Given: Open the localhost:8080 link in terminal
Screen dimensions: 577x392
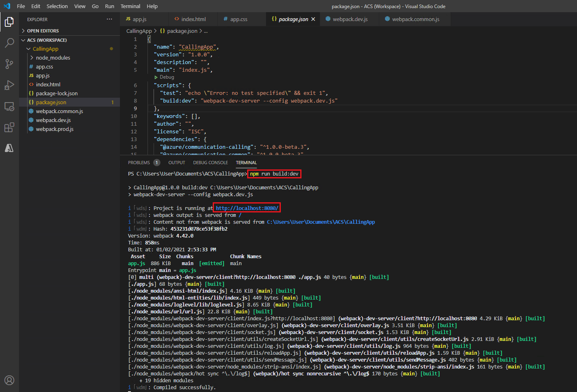Looking at the screenshot, I should pyautogui.click(x=247, y=208).
